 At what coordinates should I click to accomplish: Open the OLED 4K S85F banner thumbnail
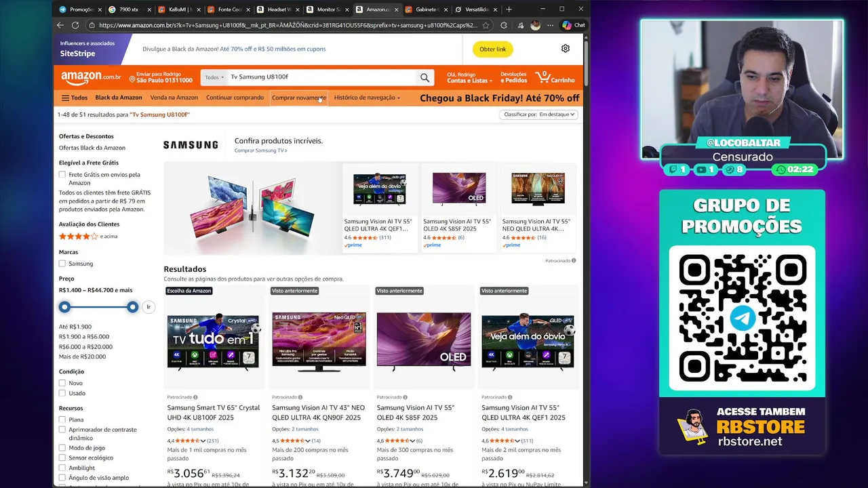pyautogui.click(x=459, y=188)
